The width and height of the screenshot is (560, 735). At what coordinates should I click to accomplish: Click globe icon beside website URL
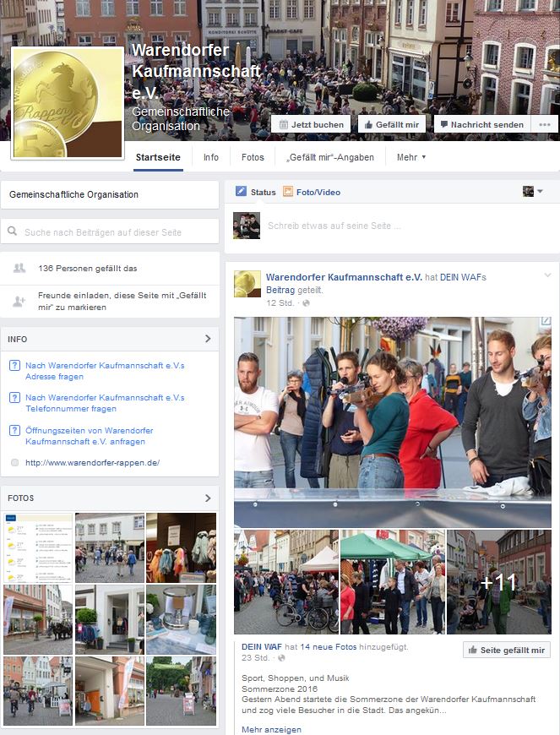[x=14, y=463]
